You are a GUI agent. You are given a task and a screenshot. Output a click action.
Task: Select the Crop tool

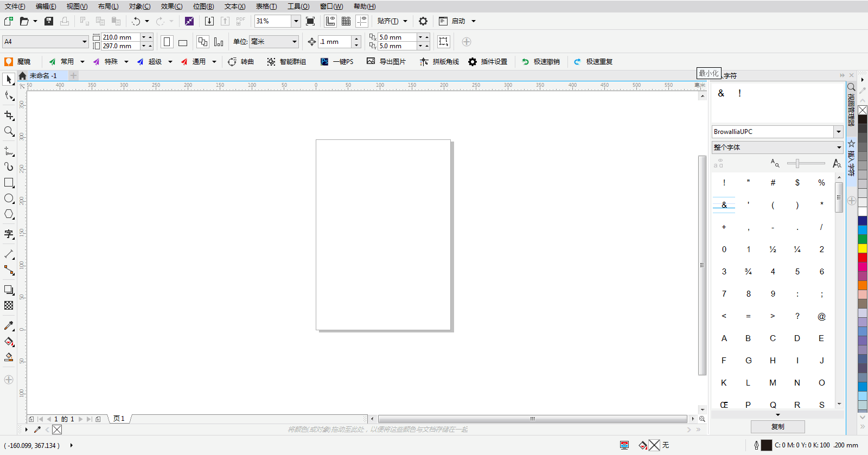click(9, 116)
